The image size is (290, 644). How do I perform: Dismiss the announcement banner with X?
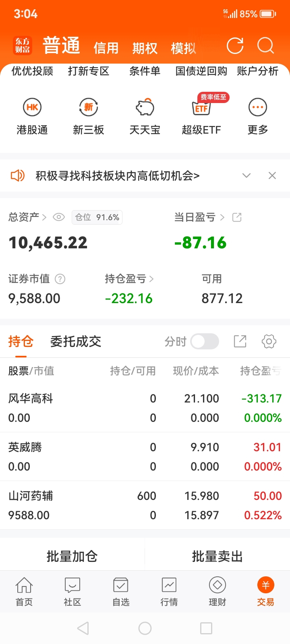(272, 175)
